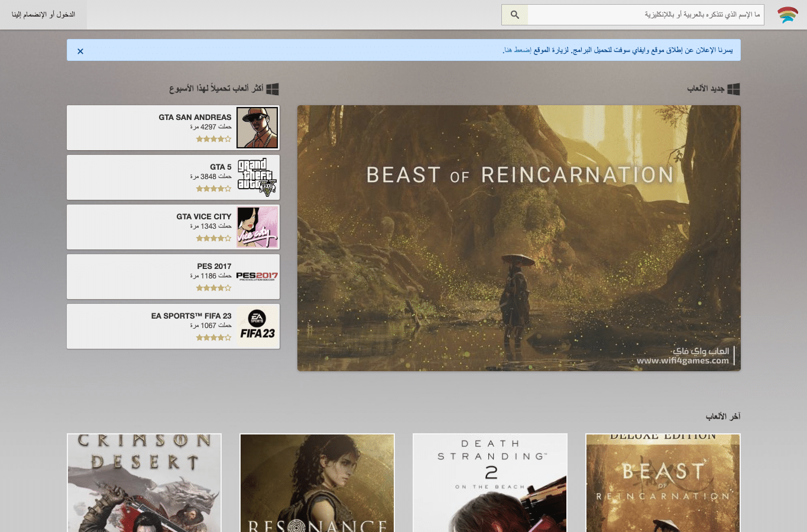
Task: Click 'حملت 1067 مرة' download count
Action: point(211,326)
